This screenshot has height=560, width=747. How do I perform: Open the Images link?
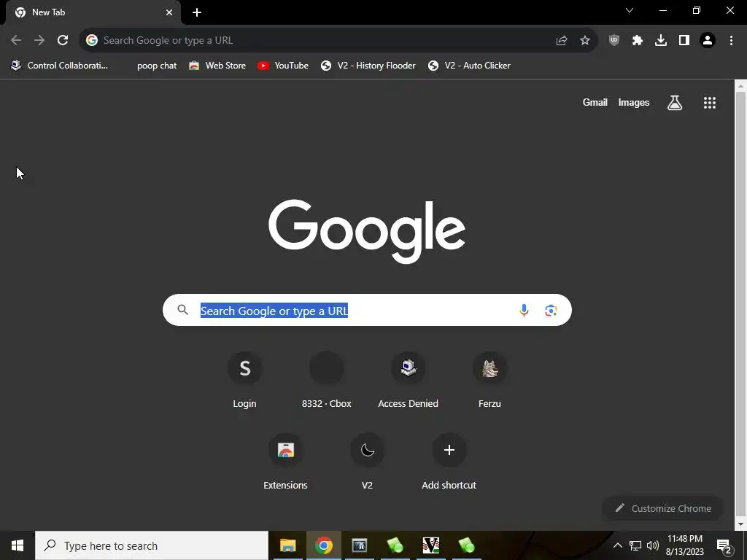click(634, 102)
